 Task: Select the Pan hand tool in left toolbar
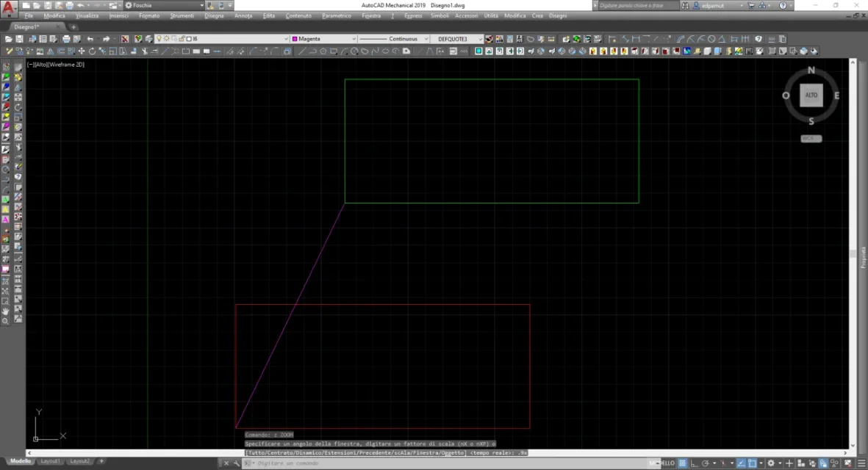click(x=6, y=311)
